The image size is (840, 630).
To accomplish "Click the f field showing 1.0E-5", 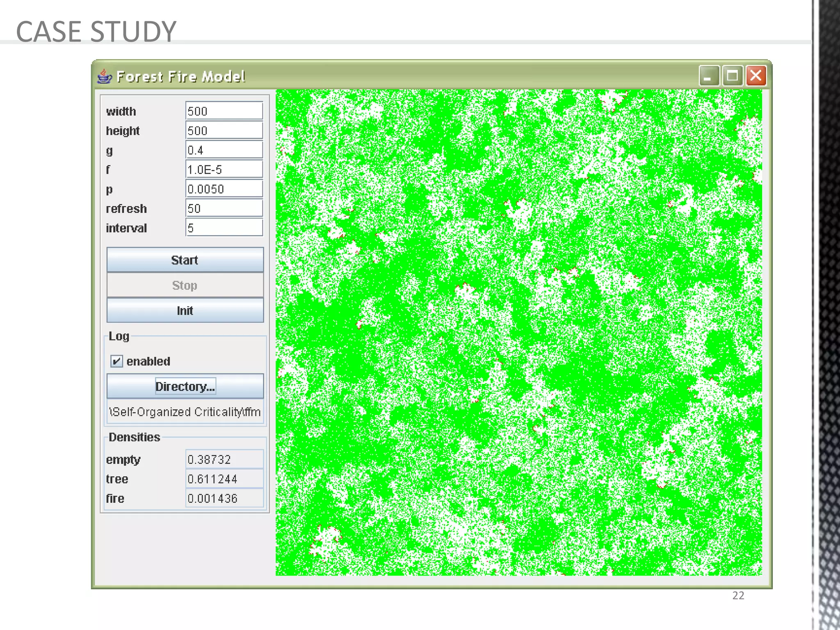I will 224,169.
